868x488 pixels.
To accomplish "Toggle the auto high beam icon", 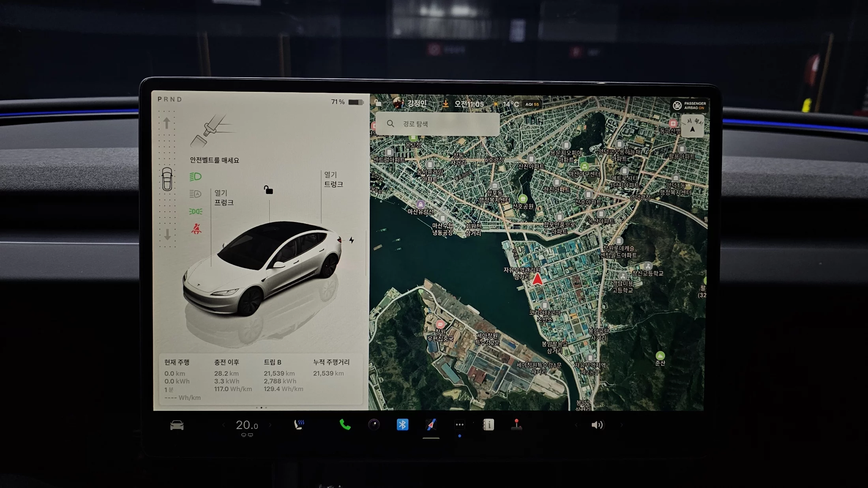I will [195, 194].
